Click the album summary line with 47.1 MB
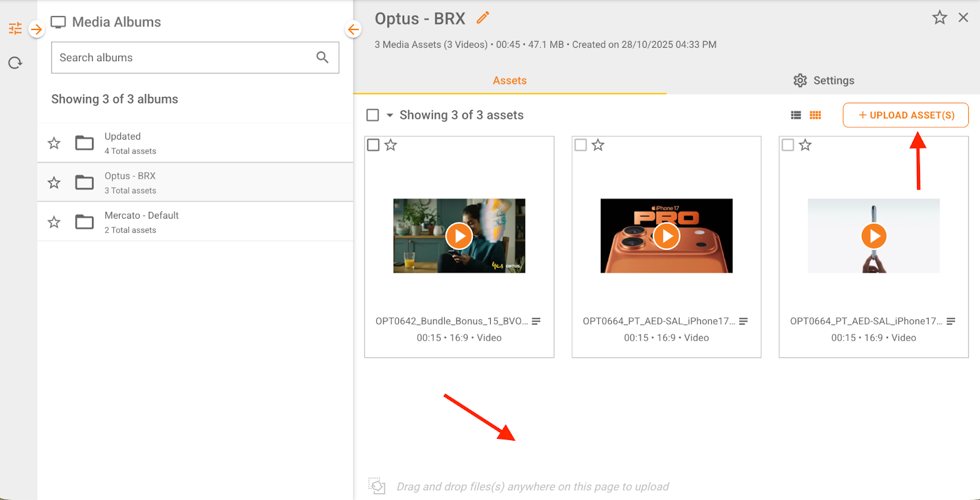The image size is (980, 500). click(546, 45)
